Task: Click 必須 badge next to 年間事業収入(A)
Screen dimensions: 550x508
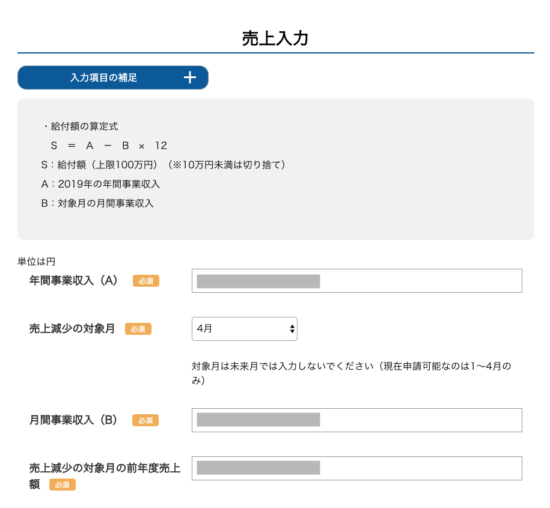Action: pyautogui.click(x=146, y=281)
